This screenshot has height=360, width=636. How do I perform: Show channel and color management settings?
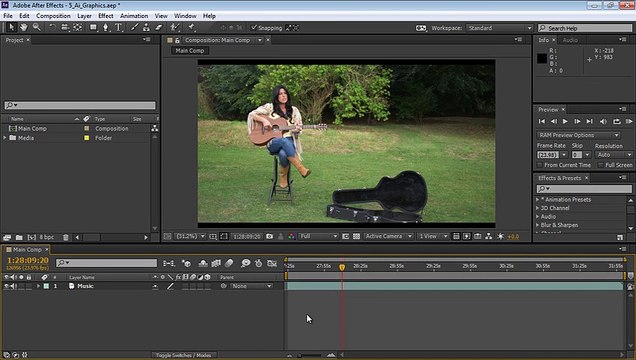[x=291, y=236]
